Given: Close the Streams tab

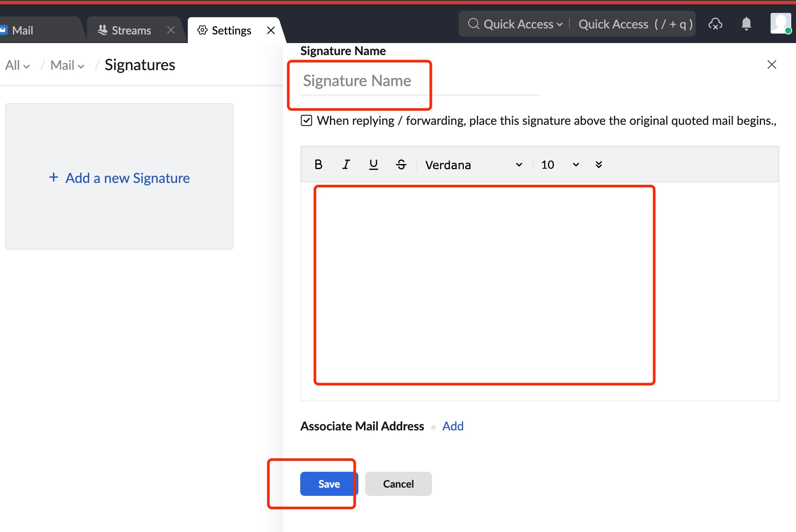Looking at the screenshot, I should [x=171, y=30].
